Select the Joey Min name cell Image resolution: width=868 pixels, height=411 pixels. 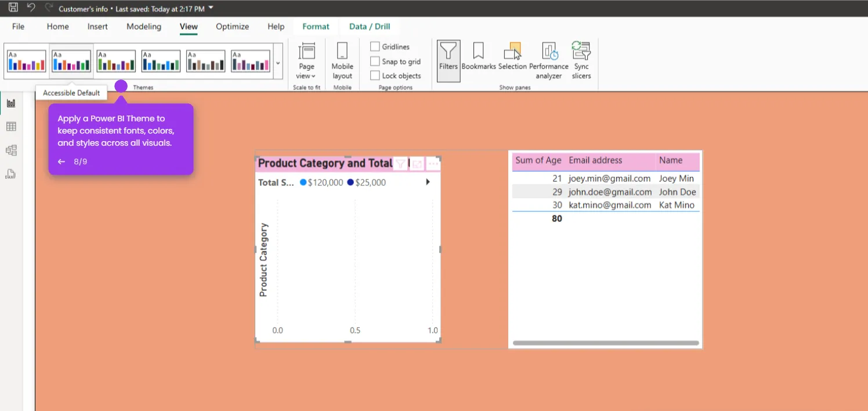[x=677, y=179]
